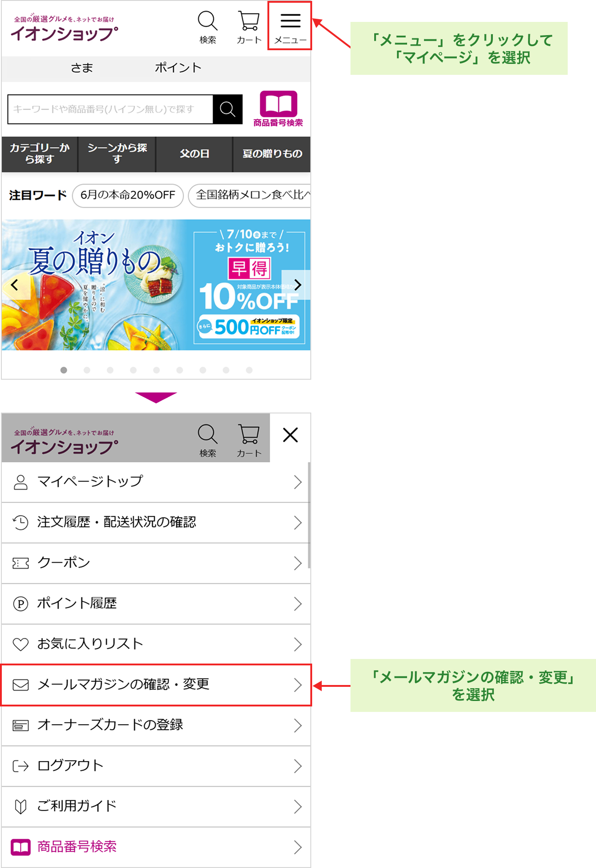
Task: Expand メールマガジン row chevron
Action: (298, 685)
